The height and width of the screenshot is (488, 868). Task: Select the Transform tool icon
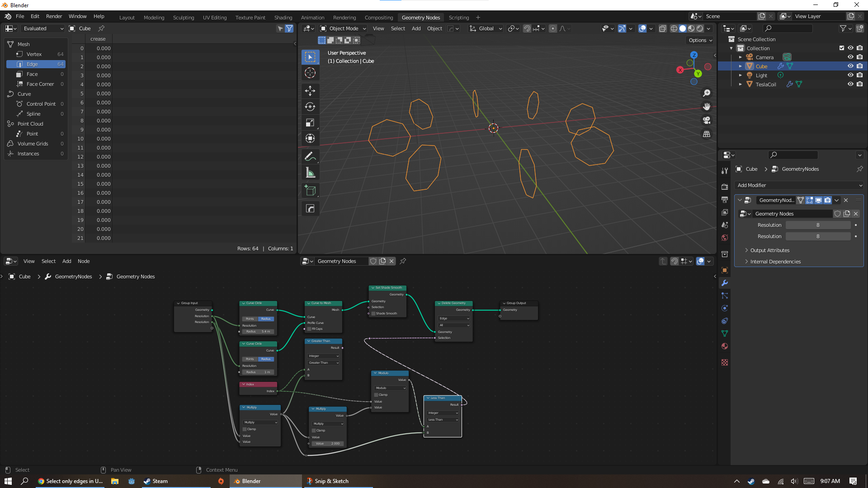(x=310, y=138)
